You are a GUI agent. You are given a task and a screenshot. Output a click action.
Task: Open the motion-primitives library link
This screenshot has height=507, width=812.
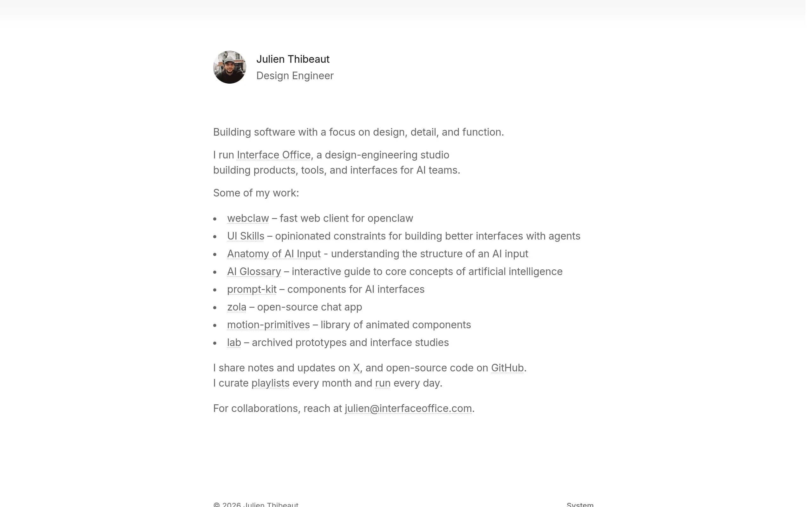[268, 325]
